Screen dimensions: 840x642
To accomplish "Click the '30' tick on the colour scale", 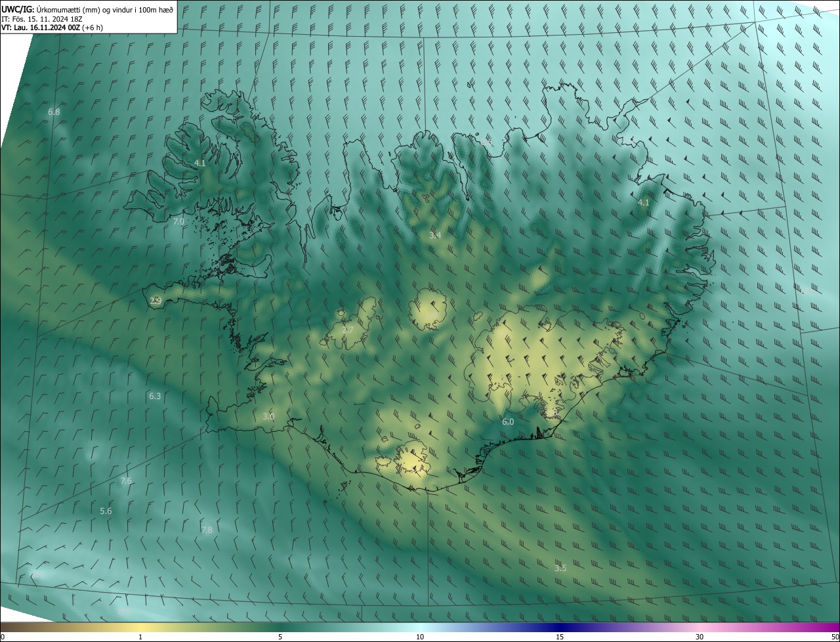I will point(700,637).
